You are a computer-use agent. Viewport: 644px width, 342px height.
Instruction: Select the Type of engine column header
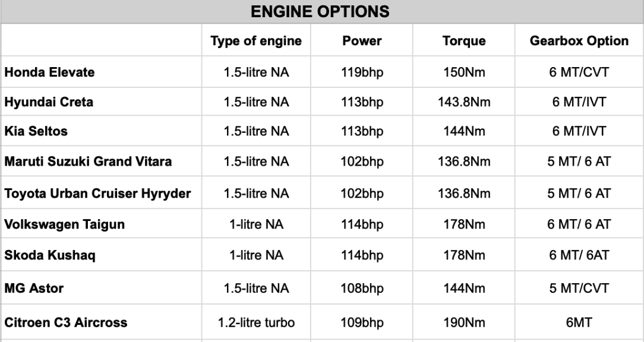256,41
